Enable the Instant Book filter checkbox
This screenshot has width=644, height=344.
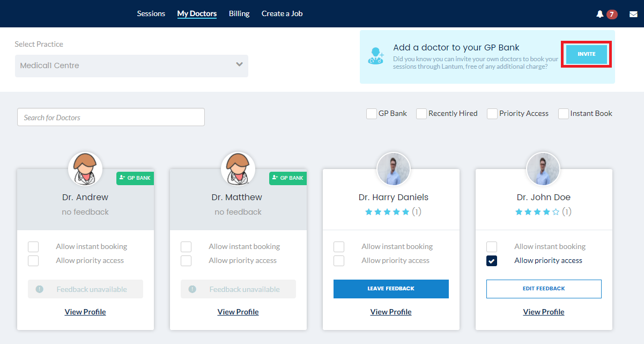[564, 114]
